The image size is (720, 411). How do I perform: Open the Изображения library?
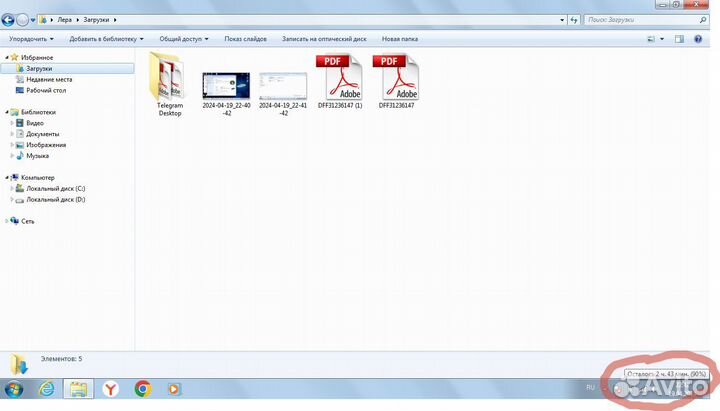click(46, 145)
